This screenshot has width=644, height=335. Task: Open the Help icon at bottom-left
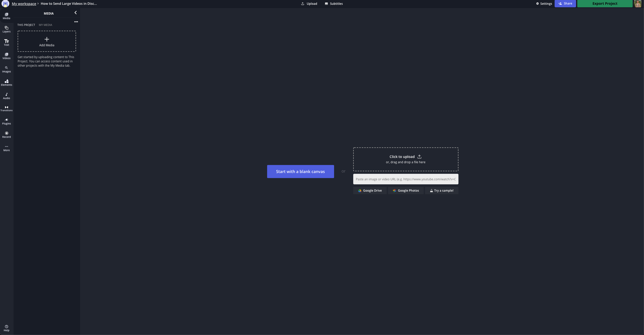coord(7,328)
